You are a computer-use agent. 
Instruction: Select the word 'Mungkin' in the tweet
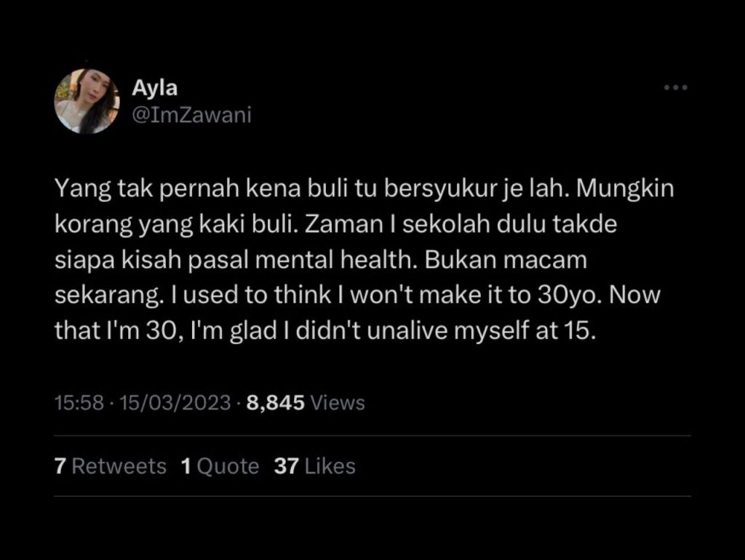625,188
